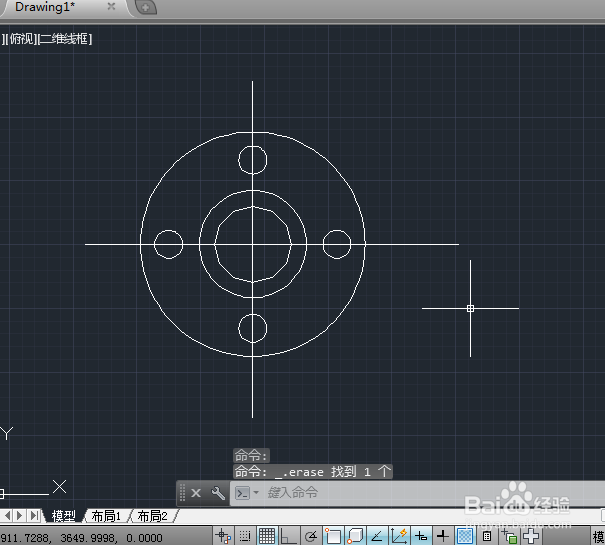This screenshot has width=605, height=545.
Task: Click the coordinates readout in status bar
Action: coord(81,538)
